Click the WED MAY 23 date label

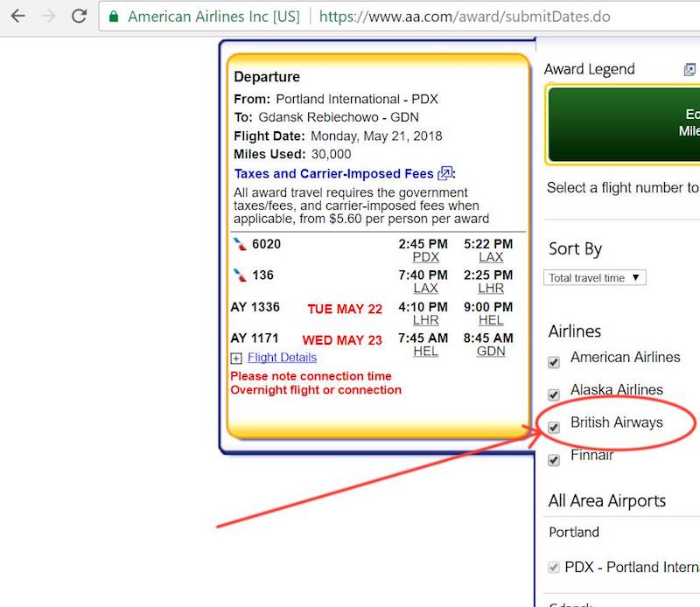click(x=342, y=340)
